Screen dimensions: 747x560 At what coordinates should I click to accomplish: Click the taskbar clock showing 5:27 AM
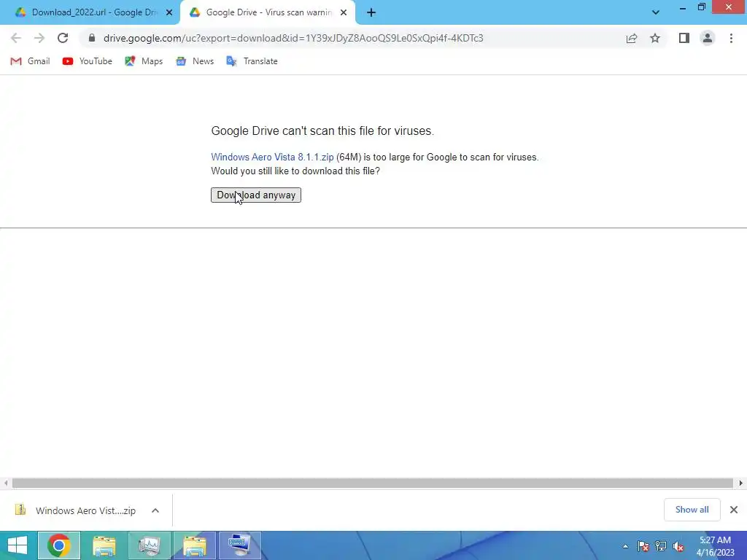716,546
